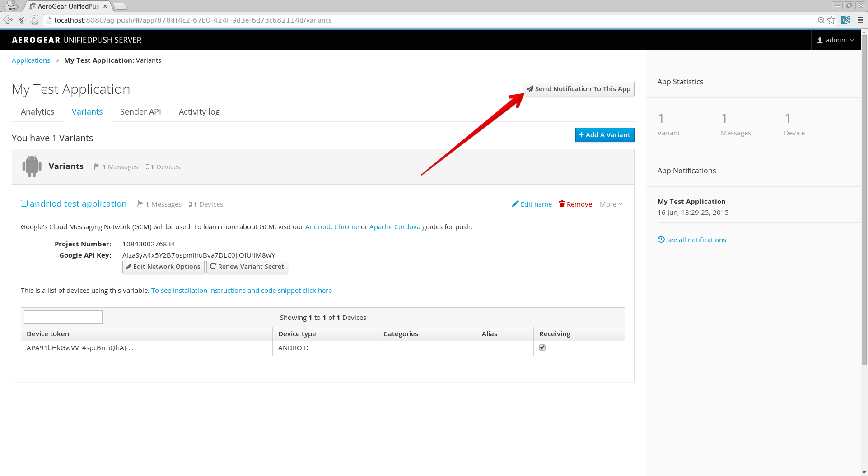Click the browser reload icon
The image size is (868, 476).
click(x=34, y=20)
